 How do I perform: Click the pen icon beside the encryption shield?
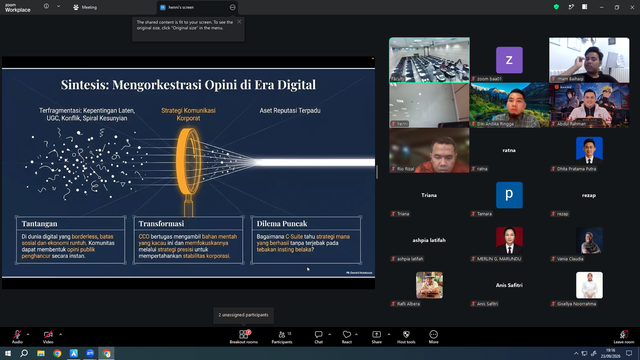571,7
